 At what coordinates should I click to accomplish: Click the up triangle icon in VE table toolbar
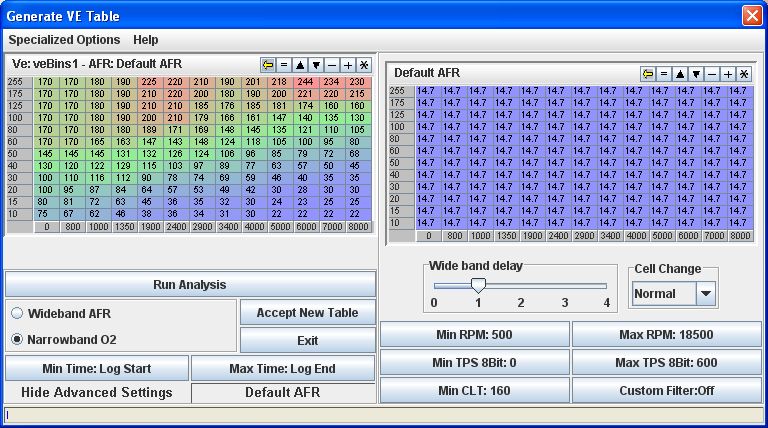[300, 64]
